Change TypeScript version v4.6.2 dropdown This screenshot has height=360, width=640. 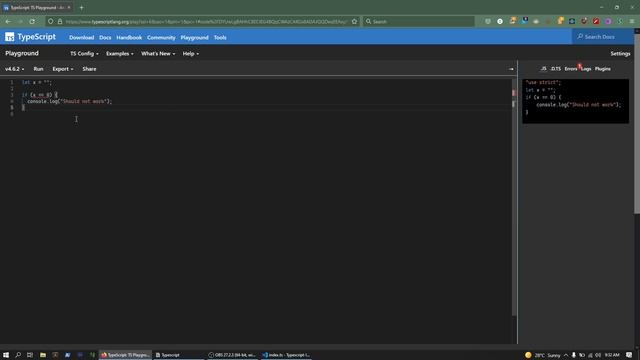click(14, 69)
